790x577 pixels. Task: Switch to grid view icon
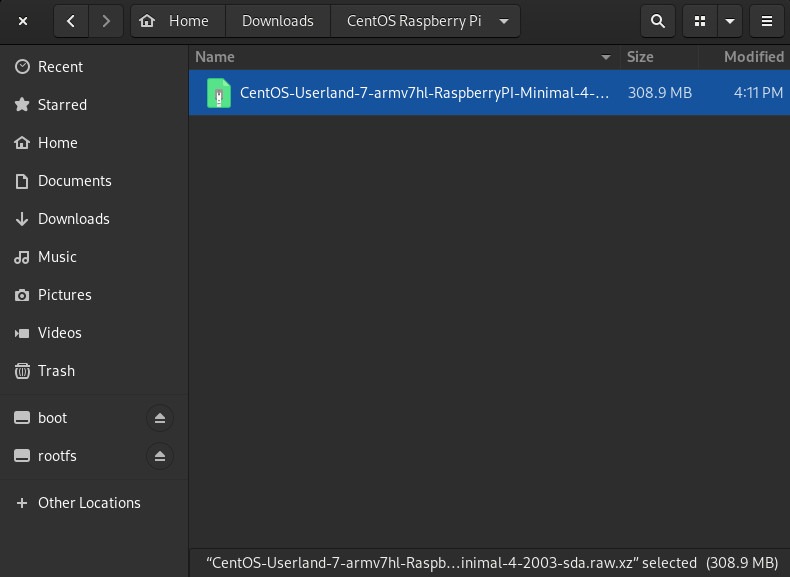700,21
